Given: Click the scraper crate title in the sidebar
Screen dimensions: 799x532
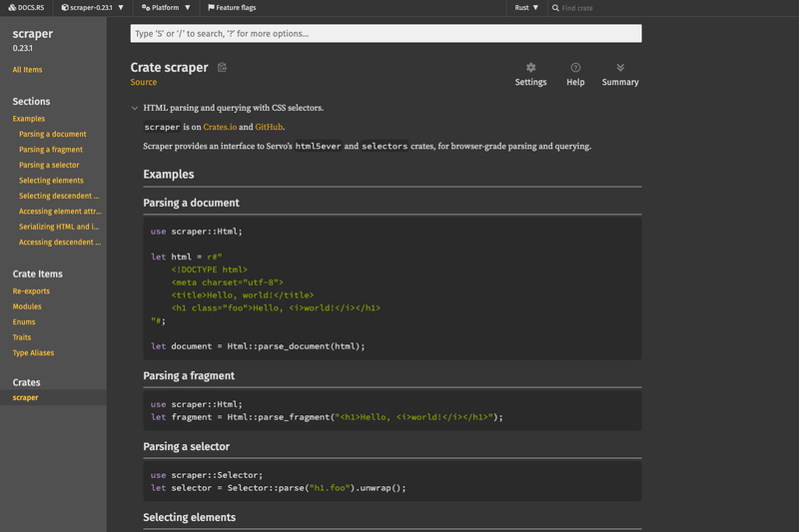Looking at the screenshot, I should [33, 34].
